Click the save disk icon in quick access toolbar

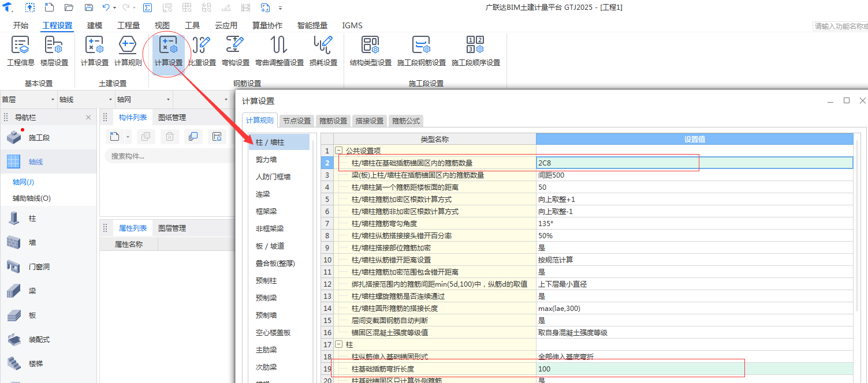click(x=88, y=7)
